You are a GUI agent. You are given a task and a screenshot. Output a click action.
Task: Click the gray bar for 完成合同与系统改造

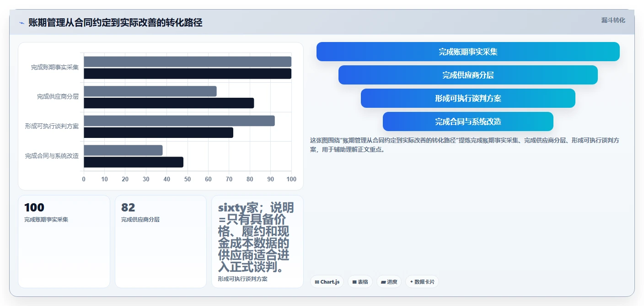[123, 150]
